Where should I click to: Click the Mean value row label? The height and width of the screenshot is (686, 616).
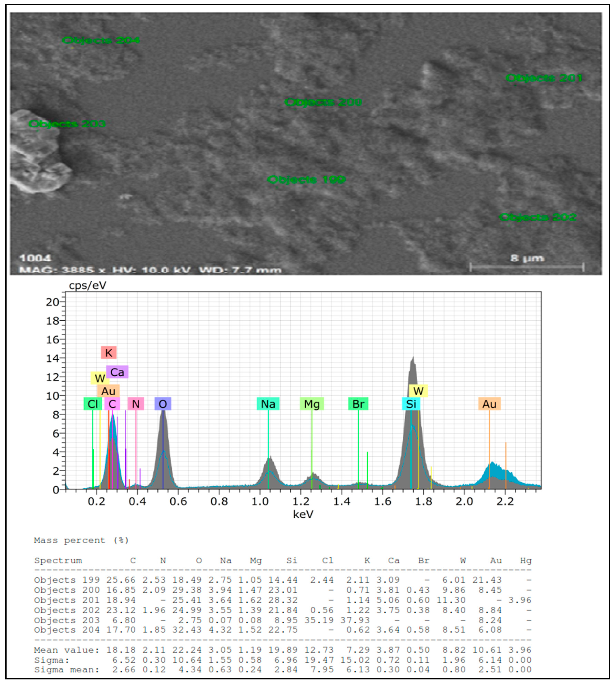(67, 650)
